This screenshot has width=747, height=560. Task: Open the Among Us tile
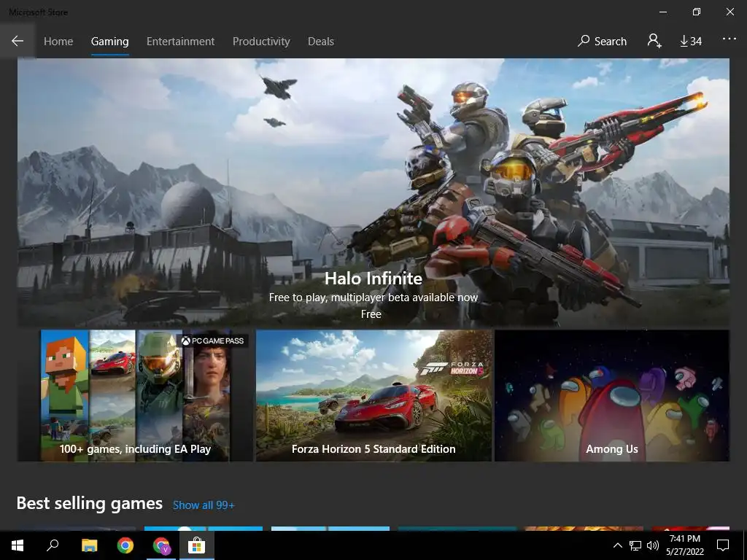pos(612,395)
